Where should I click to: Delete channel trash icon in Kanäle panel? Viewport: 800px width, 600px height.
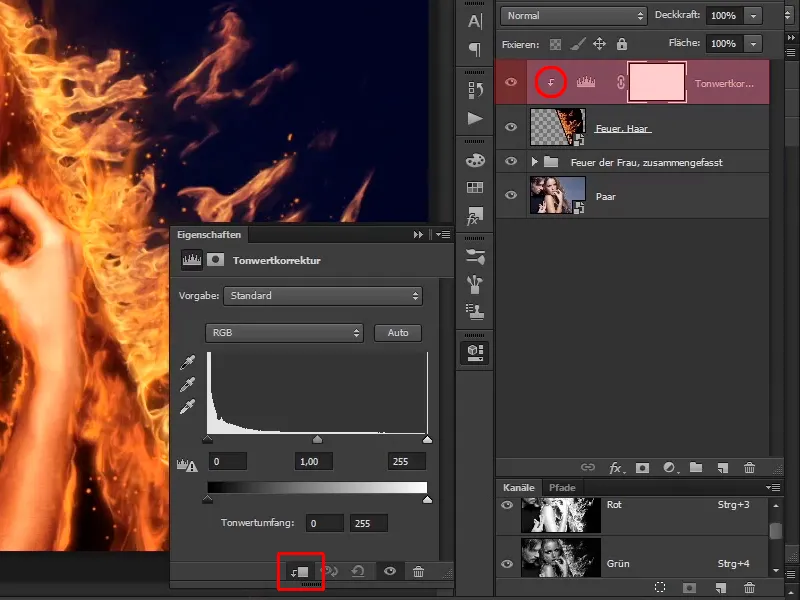[x=749, y=588]
